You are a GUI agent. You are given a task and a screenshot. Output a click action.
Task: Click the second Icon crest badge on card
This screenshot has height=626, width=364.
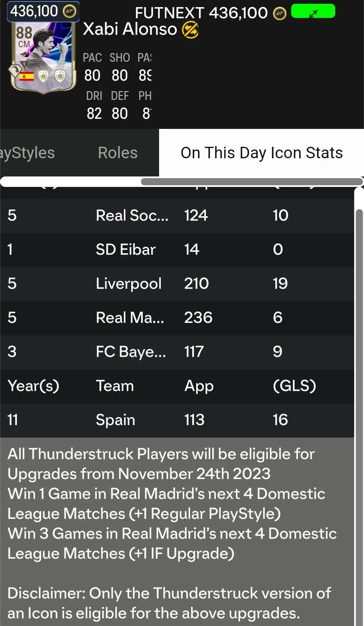pyautogui.click(x=60, y=76)
